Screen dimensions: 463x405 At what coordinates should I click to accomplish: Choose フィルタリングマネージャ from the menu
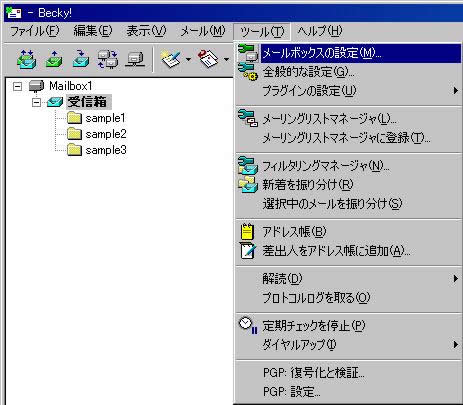348,166
